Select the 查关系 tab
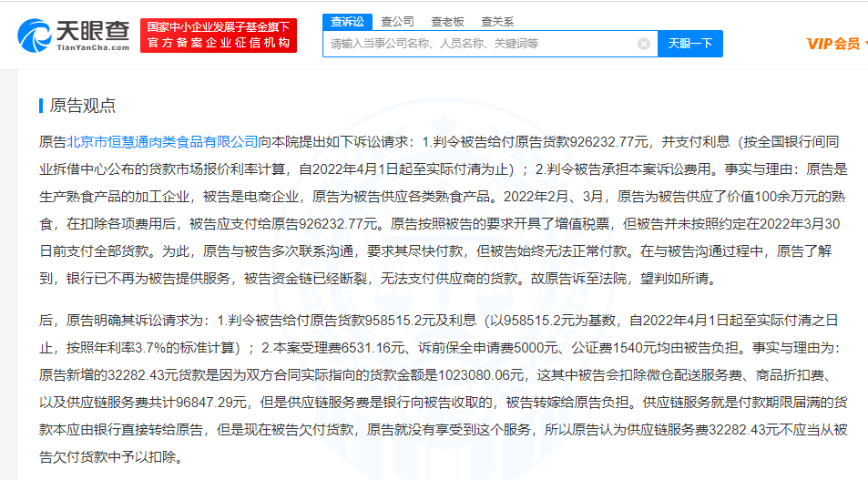The height and width of the screenshot is (480, 868). (497, 20)
